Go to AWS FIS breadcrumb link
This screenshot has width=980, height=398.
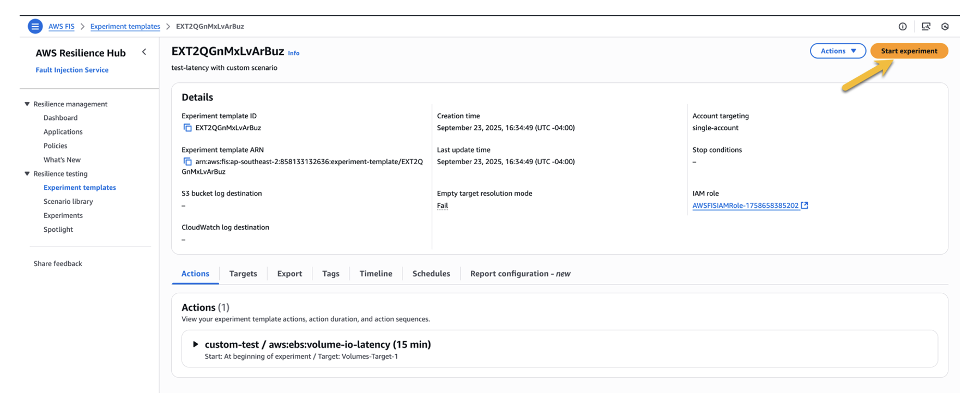(x=61, y=26)
